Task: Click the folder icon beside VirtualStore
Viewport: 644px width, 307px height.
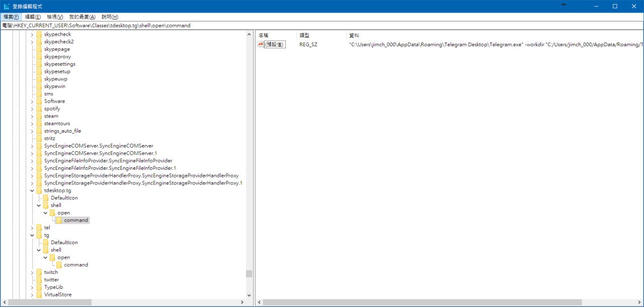Action: (39, 294)
